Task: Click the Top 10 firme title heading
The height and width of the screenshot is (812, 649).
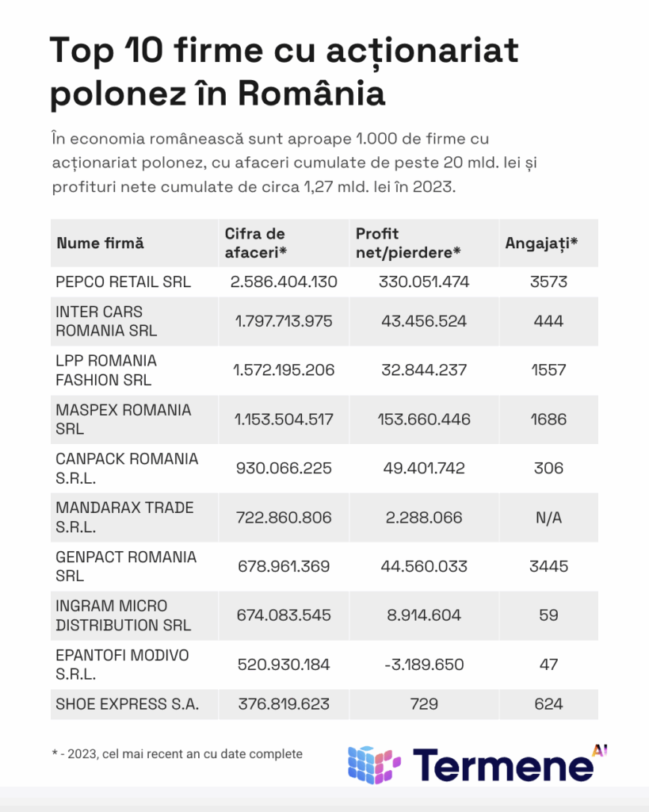Action: click(284, 71)
